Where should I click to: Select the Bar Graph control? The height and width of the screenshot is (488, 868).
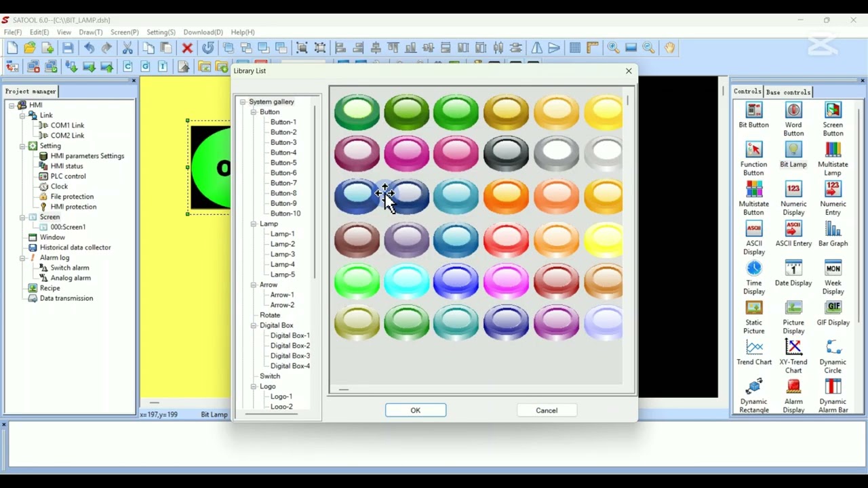(x=833, y=234)
